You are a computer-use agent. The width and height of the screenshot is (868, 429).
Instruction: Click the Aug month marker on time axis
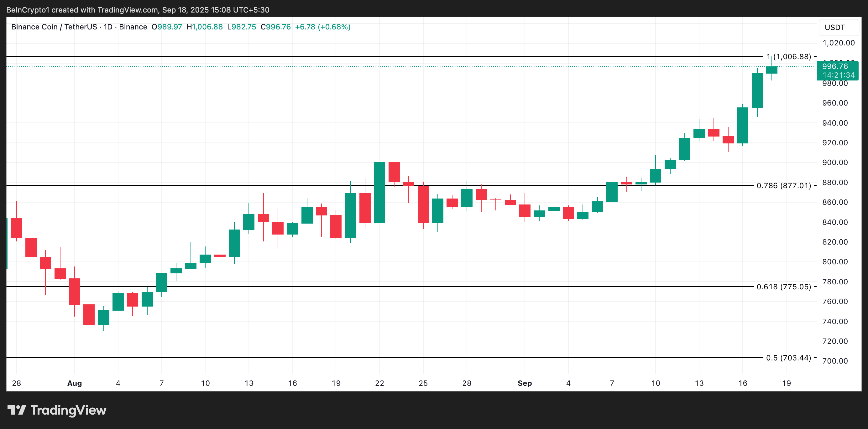coord(75,383)
